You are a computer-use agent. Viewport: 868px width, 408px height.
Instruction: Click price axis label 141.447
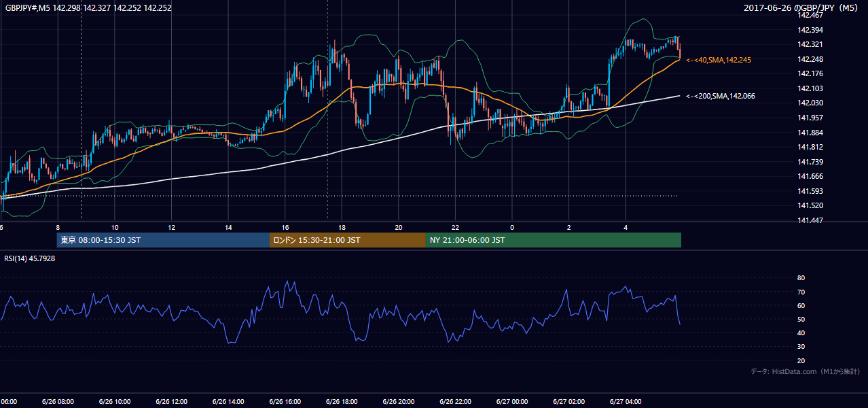pyautogui.click(x=810, y=220)
